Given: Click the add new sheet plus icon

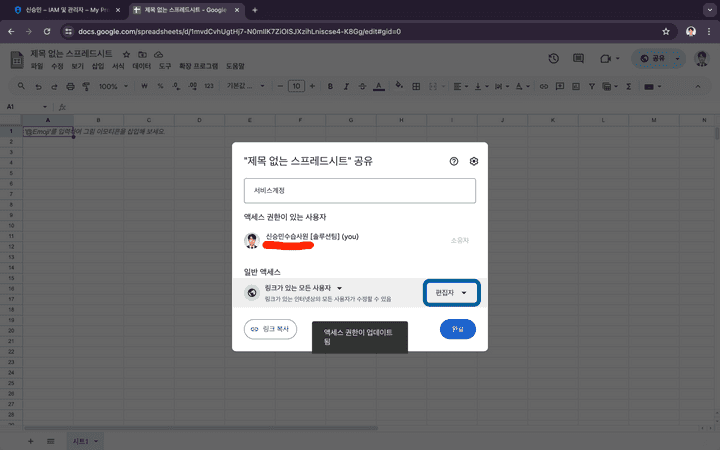Looking at the screenshot, I should (30, 440).
